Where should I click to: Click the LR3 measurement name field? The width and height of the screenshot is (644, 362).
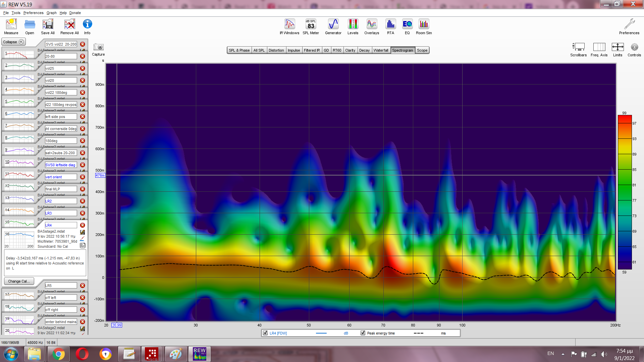pyautogui.click(x=61, y=213)
